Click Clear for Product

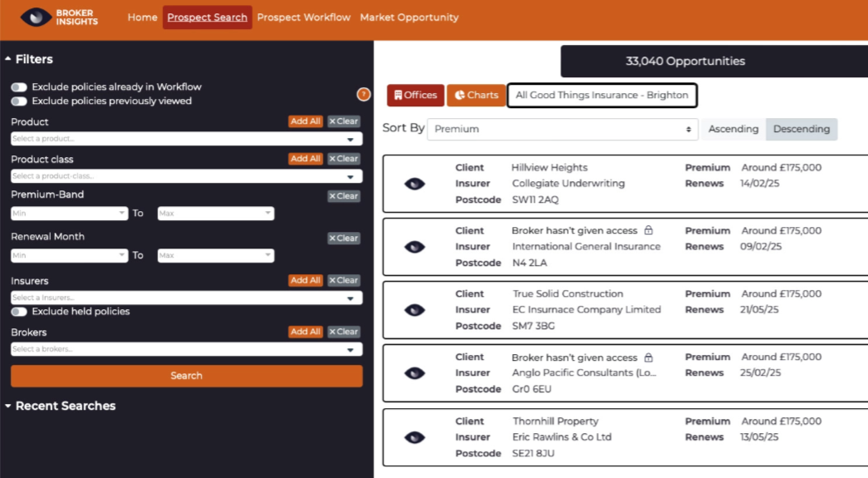pyautogui.click(x=343, y=121)
